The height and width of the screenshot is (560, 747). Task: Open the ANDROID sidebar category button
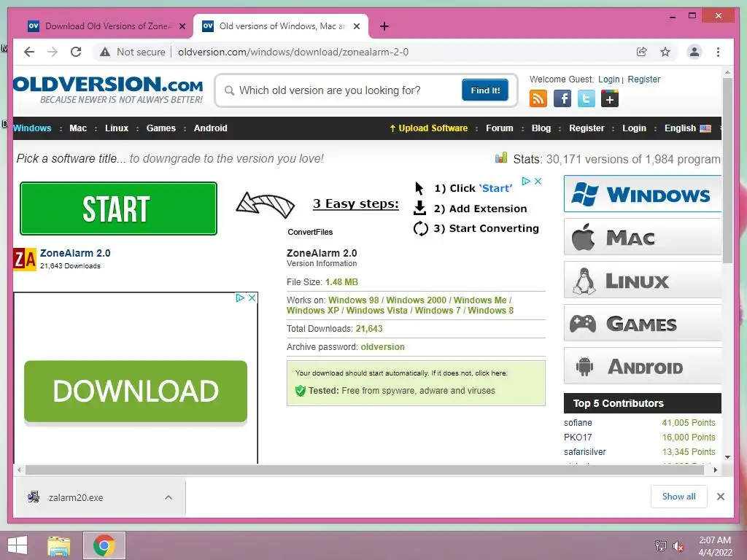(x=642, y=366)
